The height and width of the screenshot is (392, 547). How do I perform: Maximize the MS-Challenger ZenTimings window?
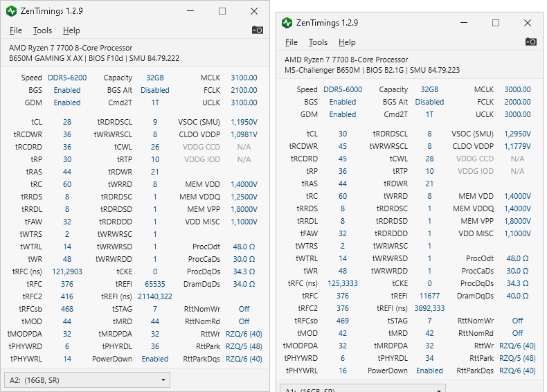click(496, 23)
